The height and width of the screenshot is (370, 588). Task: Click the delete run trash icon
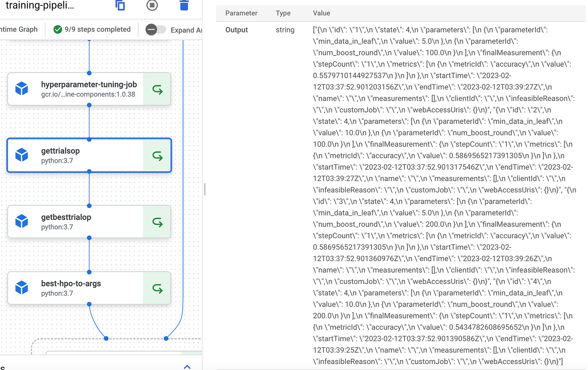[x=184, y=5]
